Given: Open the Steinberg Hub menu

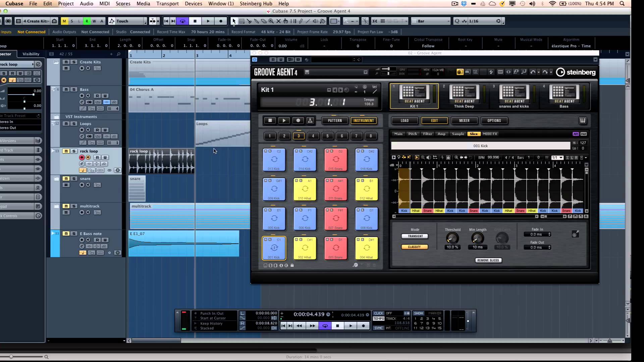Looking at the screenshot, I should [x=256, y=4].
